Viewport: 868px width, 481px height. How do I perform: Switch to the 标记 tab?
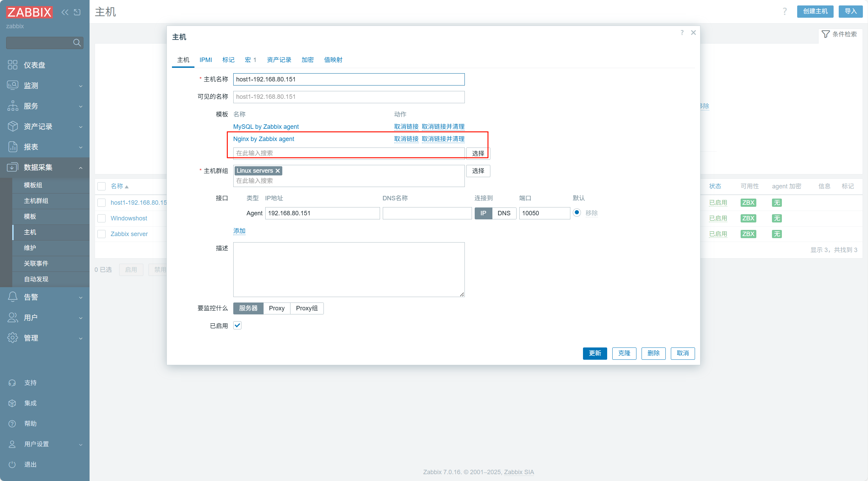click(x=228, y=60)
